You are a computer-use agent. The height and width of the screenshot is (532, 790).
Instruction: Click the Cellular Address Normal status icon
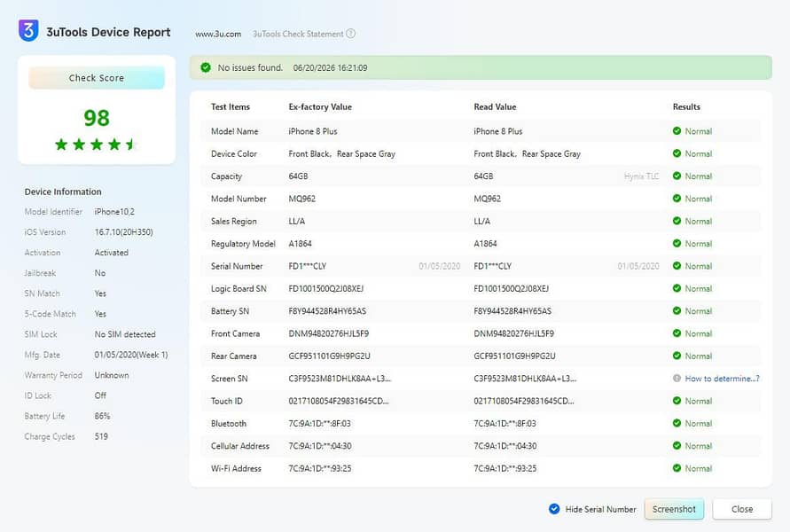(677, 446)
